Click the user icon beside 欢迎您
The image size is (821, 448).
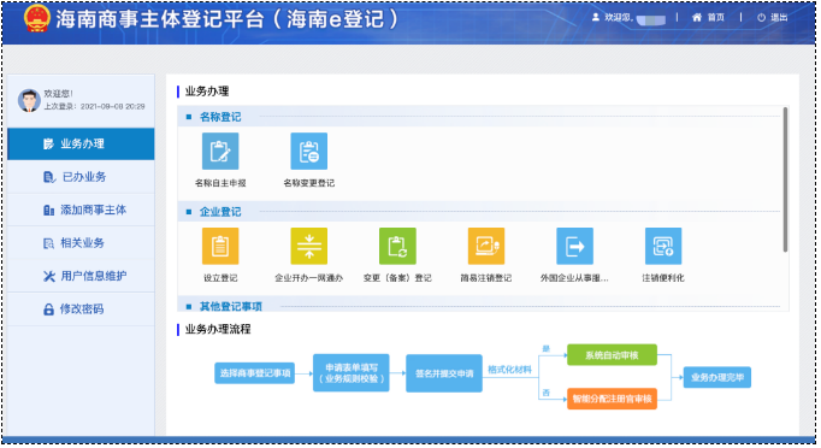tap(595, 17)
